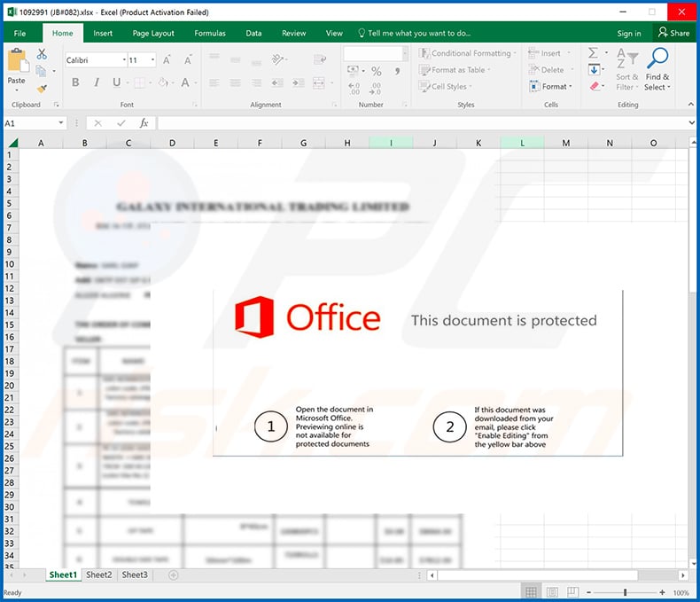Click the Decrease Indent icon
Viewport: 700px width, 602px height.
pos(277,82)
